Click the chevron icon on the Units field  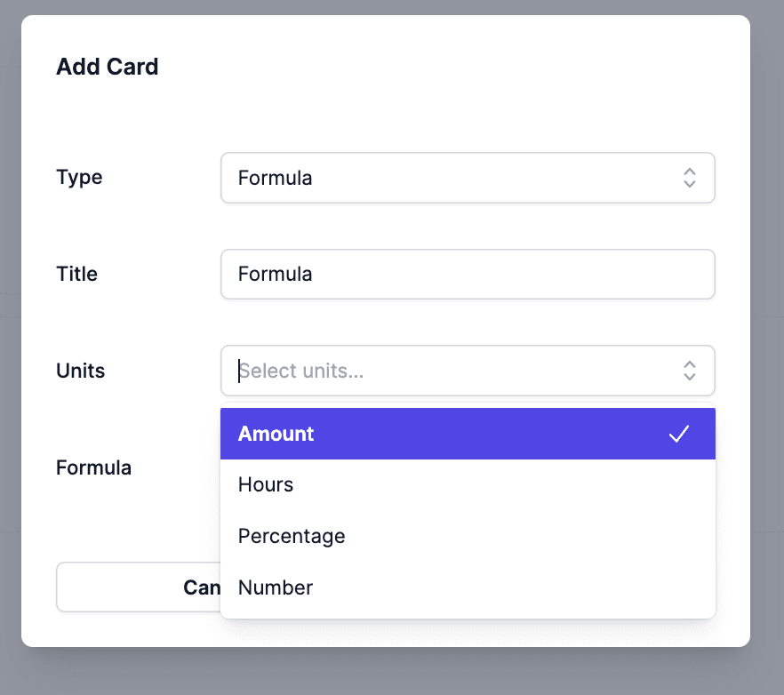point(690,371)
